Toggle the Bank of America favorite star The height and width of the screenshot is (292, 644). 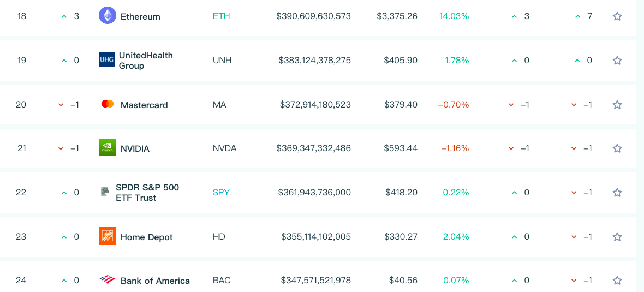click(x=617, y=280)
